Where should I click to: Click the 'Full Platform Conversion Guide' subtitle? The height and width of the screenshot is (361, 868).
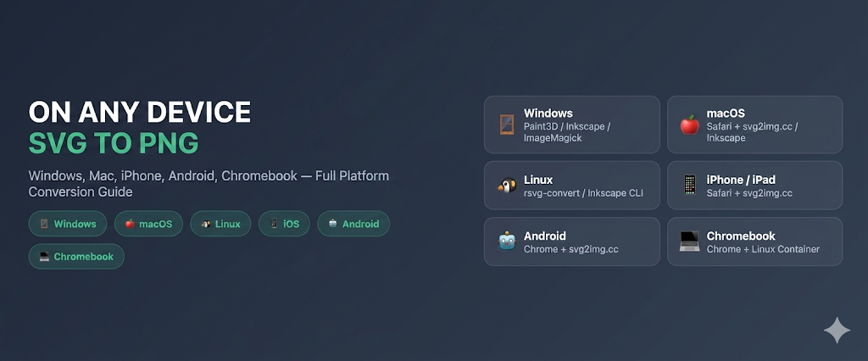tap(209, 184)
